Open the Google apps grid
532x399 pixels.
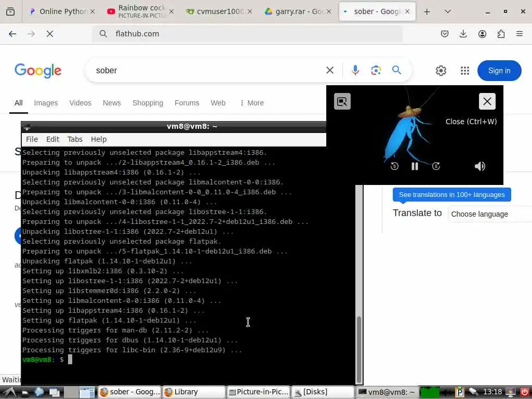click(465, 71)
